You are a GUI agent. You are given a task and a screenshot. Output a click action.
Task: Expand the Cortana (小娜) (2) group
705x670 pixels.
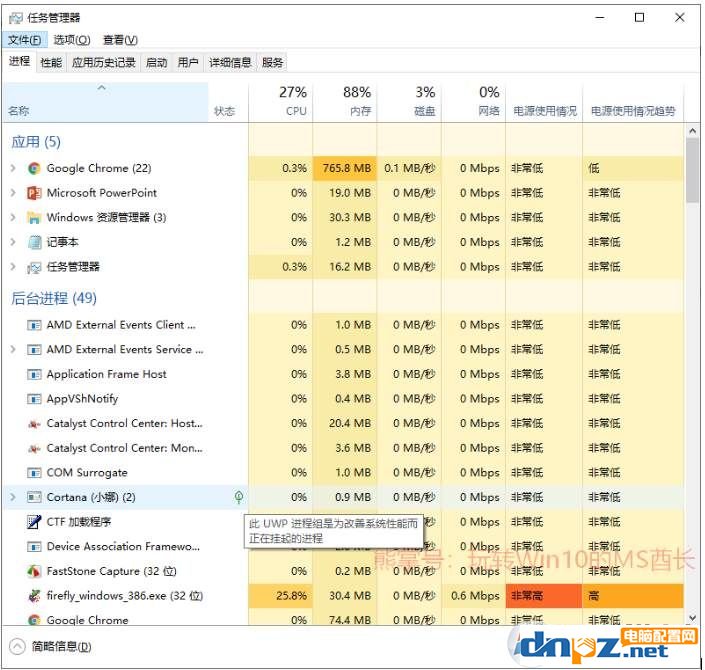pos(13,497)
